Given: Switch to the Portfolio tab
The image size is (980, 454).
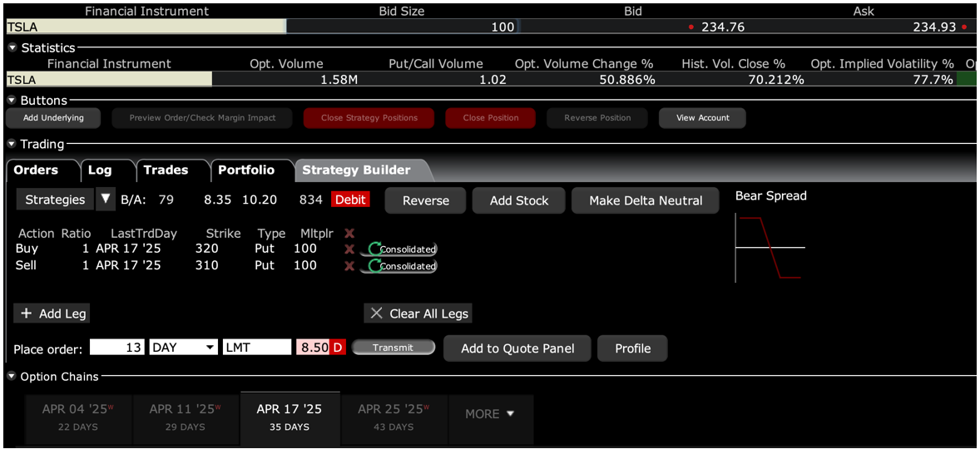Looking at the screenshot, I should pyautogui.click(x=246, y=170).
